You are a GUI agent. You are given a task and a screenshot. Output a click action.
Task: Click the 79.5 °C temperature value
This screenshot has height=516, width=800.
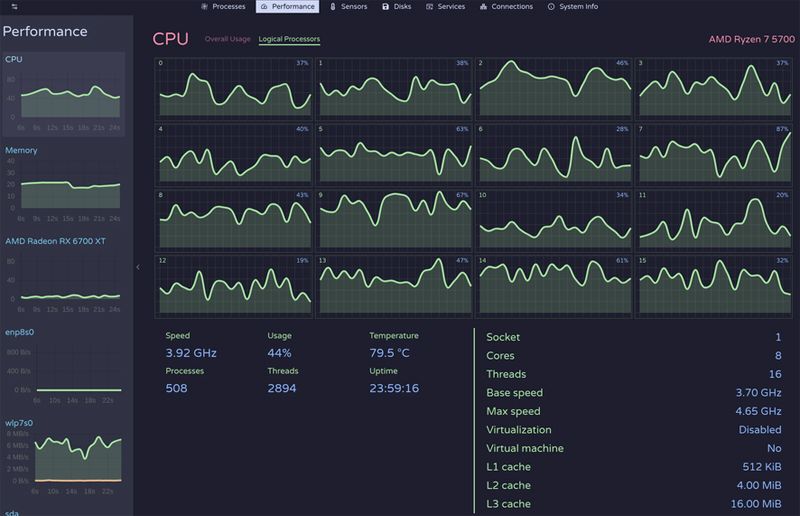tap(389, 353)
